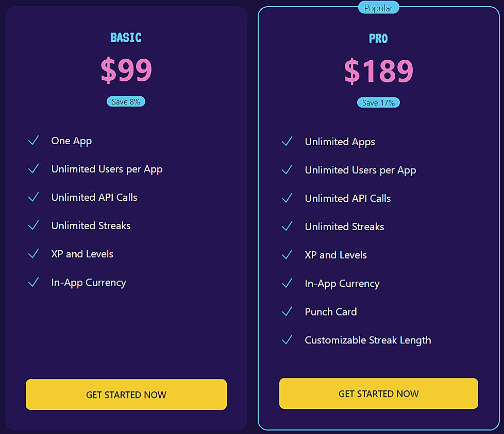Screen dimensions: 504x434
Task: Select the checkmark by In-App Currency under Pro
Action: click(287, 283)
